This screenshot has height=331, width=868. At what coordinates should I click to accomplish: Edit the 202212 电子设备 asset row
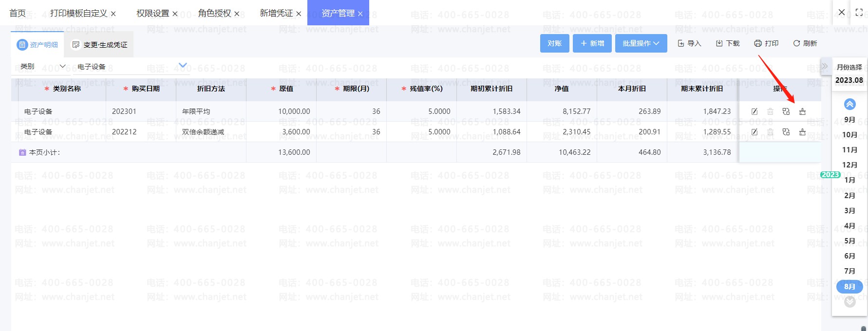point(755,132)
